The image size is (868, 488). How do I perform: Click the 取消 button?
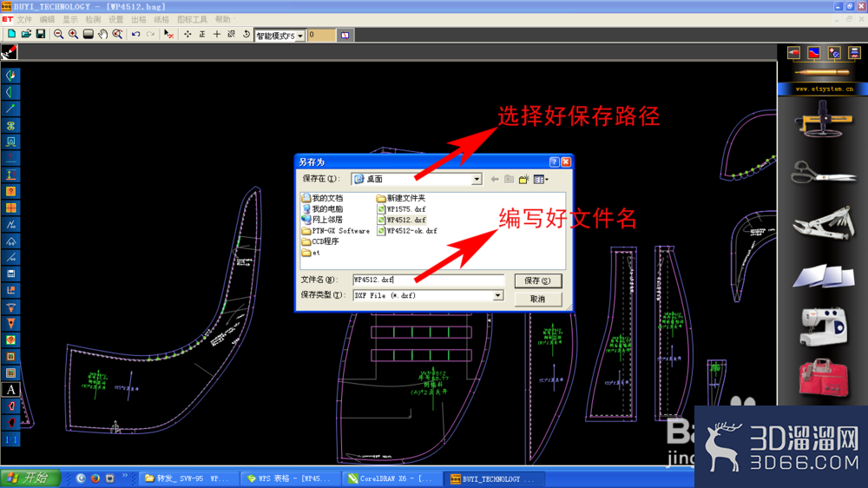coord(537,299)
